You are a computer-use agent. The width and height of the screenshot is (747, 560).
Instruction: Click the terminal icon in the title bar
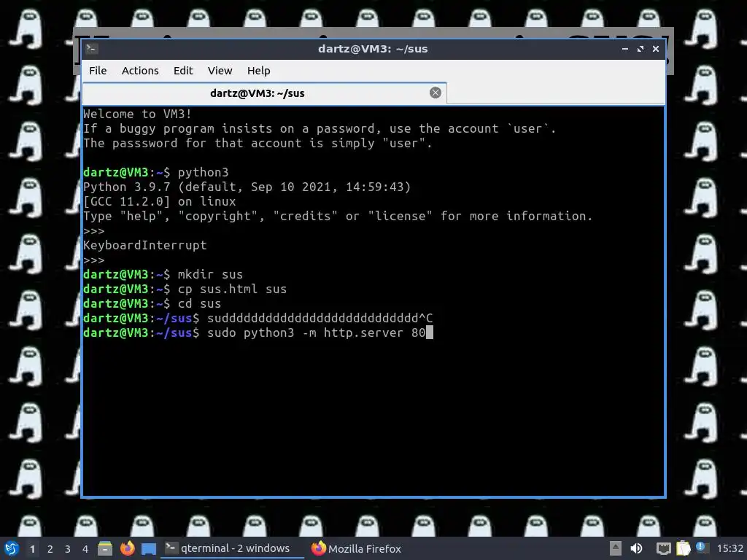(x=92, y=49)
